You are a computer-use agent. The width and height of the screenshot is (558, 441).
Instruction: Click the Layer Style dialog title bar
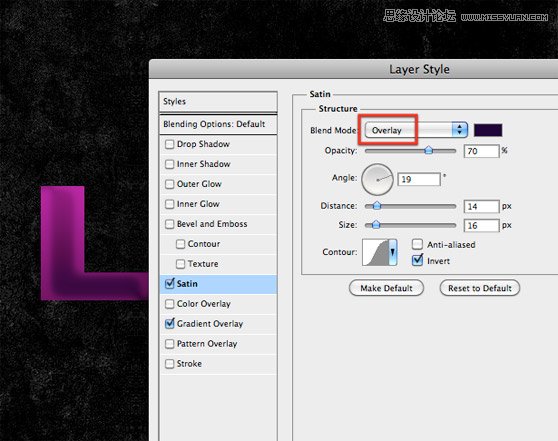354,69
